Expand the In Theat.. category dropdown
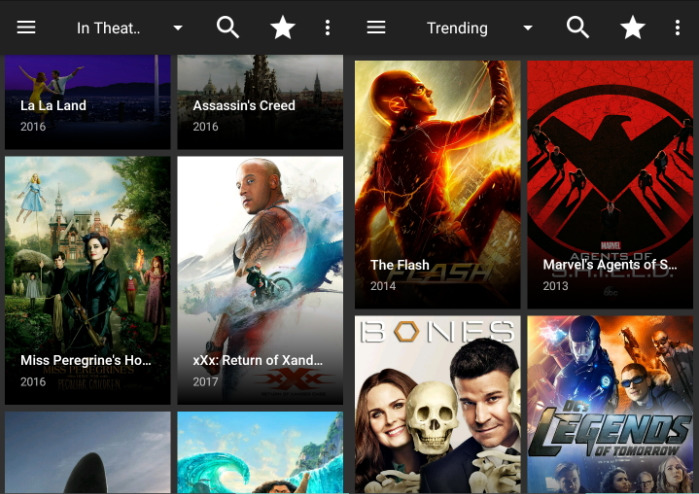Viewport: 699px width, 494px height. (x=129, y=28)
